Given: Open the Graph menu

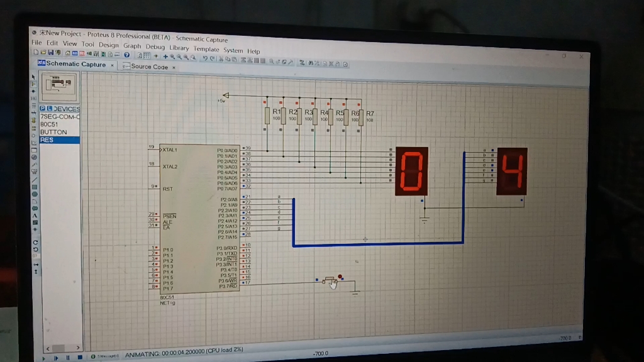Looking at the screenshot, I should coord(132,46).
